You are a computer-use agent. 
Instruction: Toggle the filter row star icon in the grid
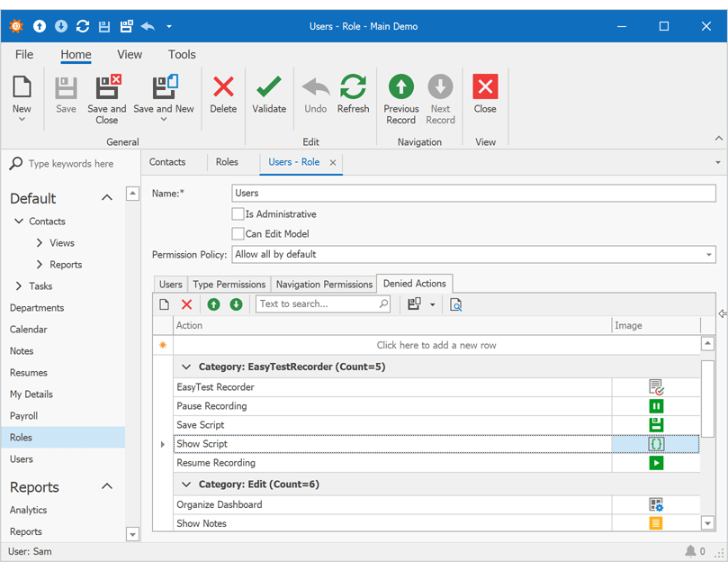click(162, 344)
